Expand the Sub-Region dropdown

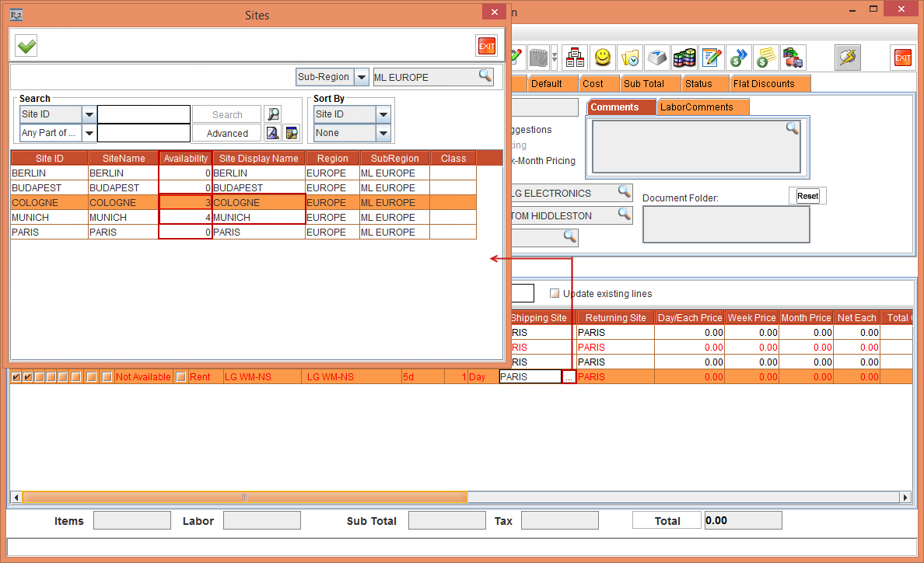click(x=362, y=77)
